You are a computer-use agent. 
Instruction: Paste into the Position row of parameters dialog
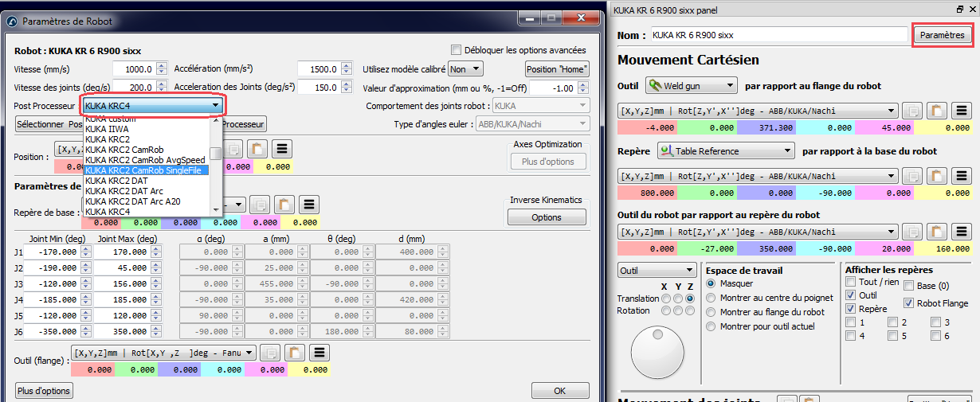[257, 149]
